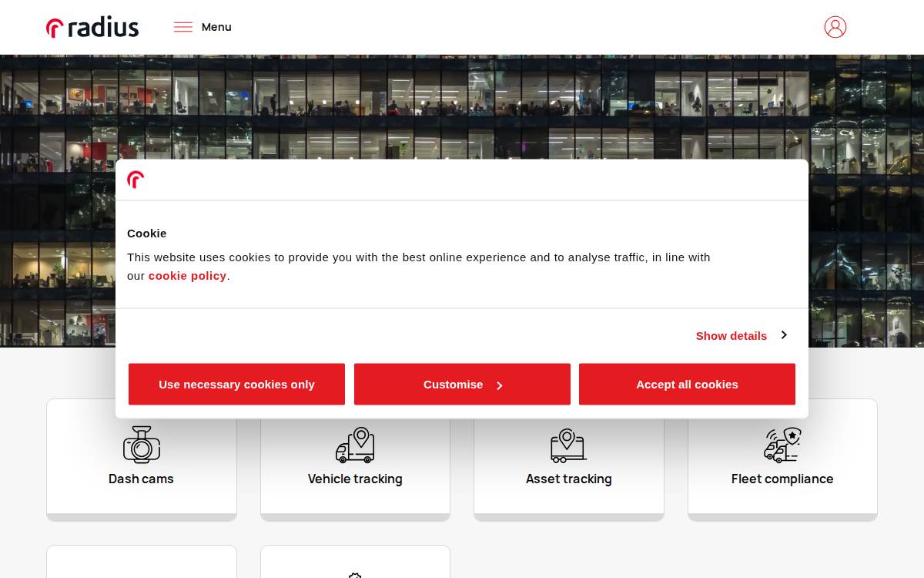
Task: Click the Cookie heading text
Action: coord(146,233)
